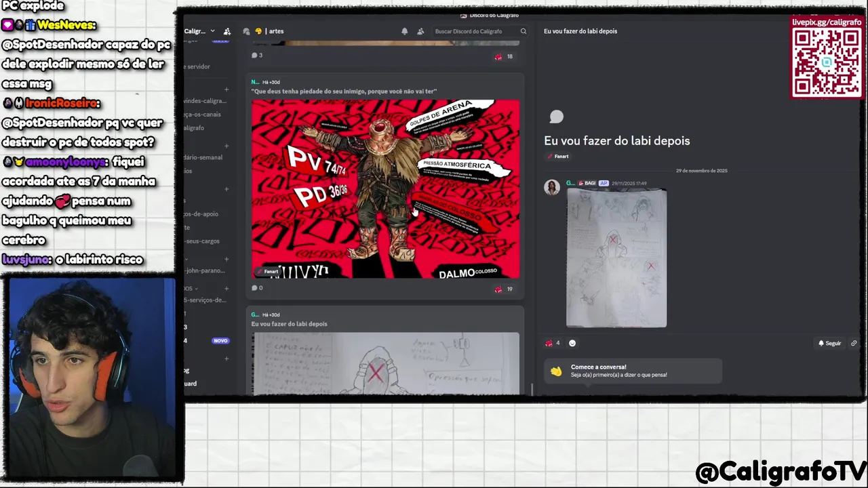Add channel with plus above dário-semanal
The height and width of the screenshot is (488, 868).
(x=226, y=146)
